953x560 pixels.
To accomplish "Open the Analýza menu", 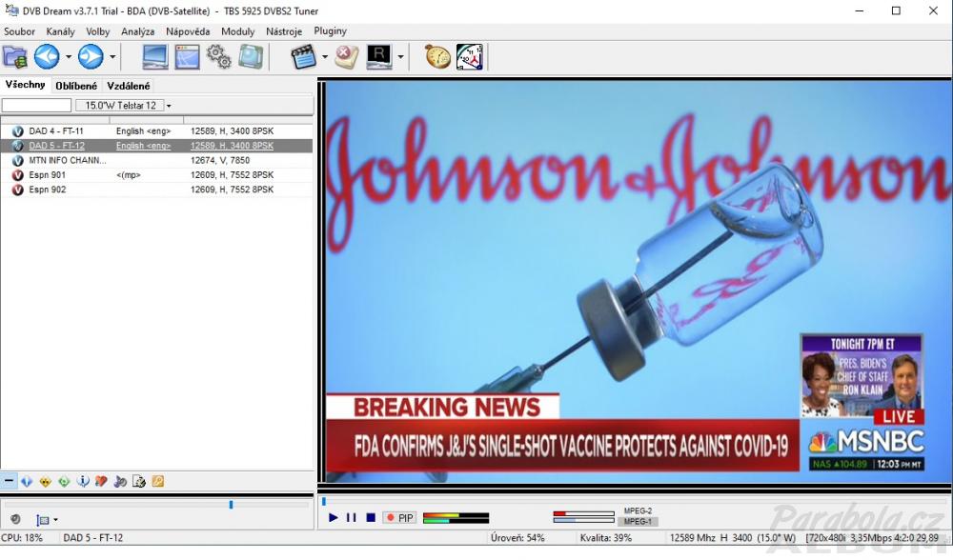I will (x=137, y=31).
